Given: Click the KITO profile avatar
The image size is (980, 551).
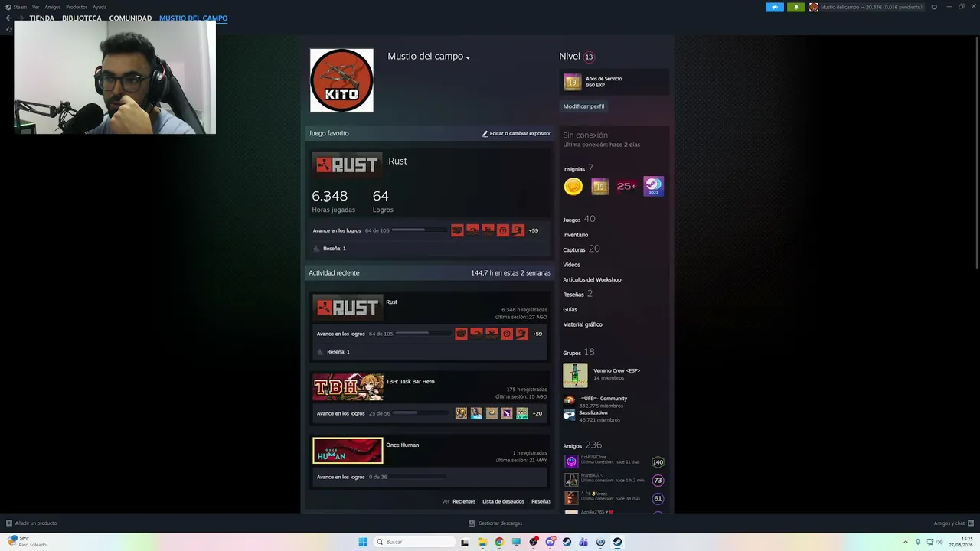Looking at the screenshot, I should (x=341, y=80).
